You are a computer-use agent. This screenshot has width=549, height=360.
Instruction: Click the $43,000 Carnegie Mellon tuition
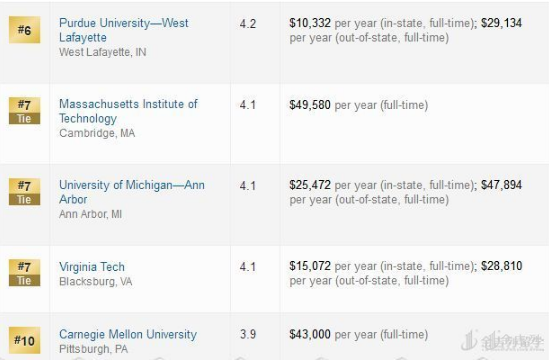pyautogui.click(x=310, y=334)
